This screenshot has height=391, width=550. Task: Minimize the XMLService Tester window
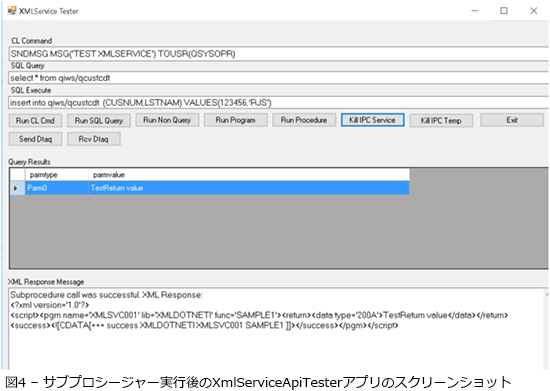475,11
